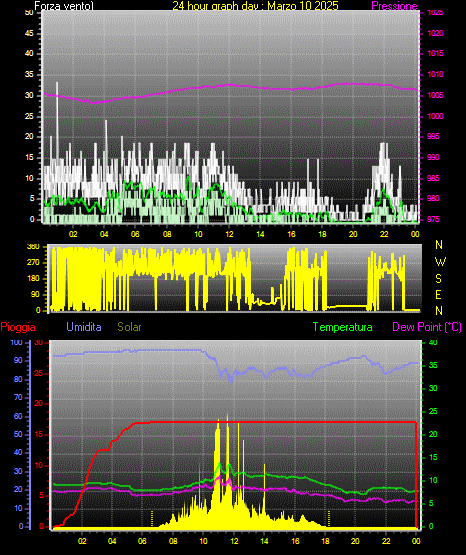
Task: Click the 'S' wind direction compass letter
Action: 438,279
